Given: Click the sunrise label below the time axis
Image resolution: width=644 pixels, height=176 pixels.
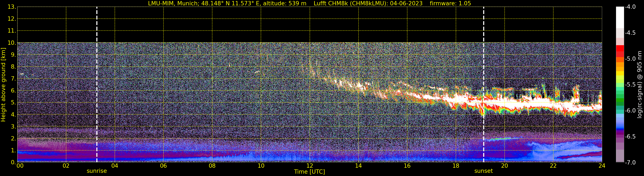Looking at the screenshot, I should pos(97,171).
